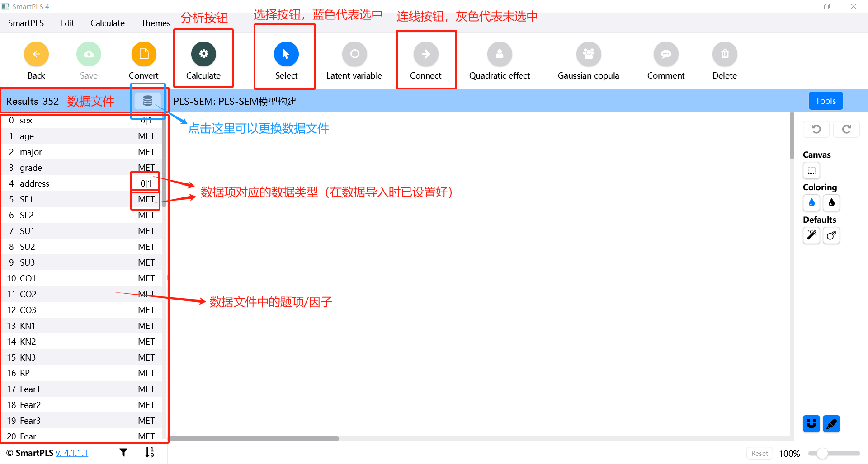Click the redo arrow icon
This screenshot has height=464, width=868.
pos(847,129)
